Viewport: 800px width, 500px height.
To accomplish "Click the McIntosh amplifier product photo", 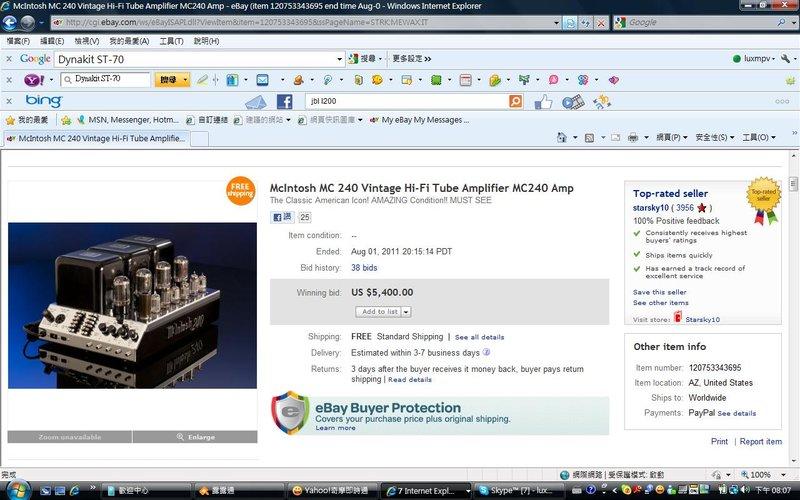I will (132, 305).
